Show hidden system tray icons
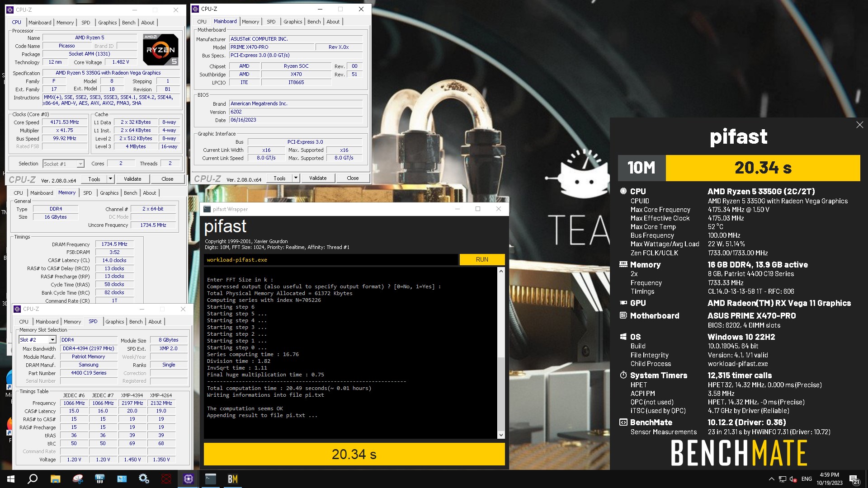868x488 pixels. point(771,479)
